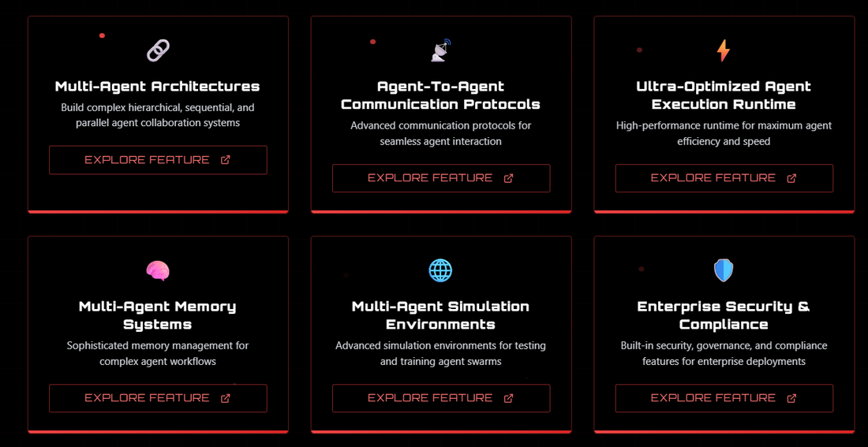Click the Multi-Agent Memory Systems heading
The width and height of the screenshot is (868, 447).
point(158,315)
